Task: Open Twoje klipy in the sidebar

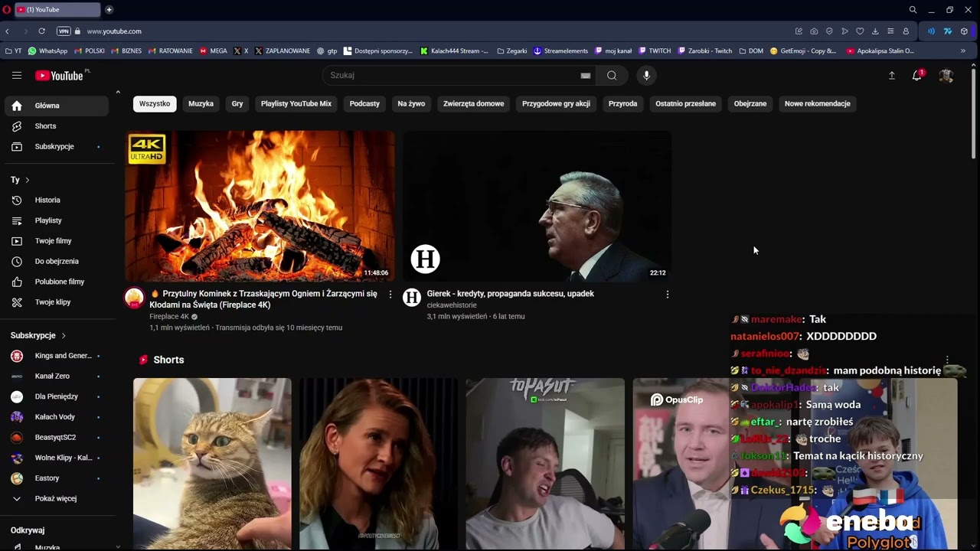Action: (57, 302)
